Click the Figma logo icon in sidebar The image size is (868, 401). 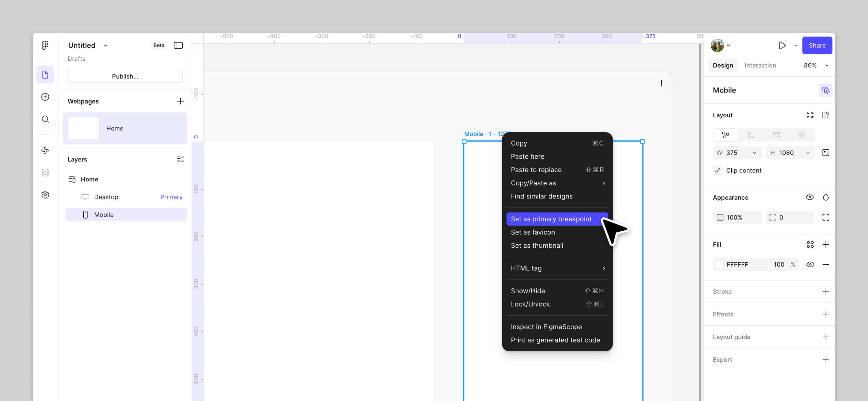tap(45, 45)
